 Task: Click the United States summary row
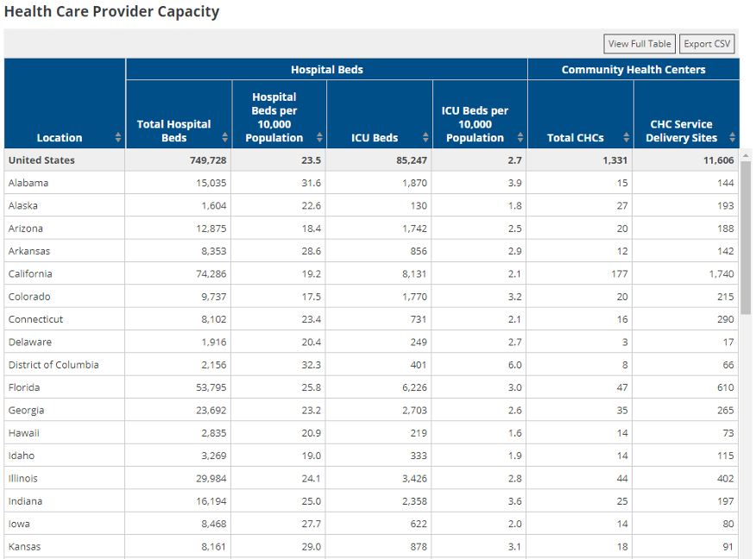click(x=41, y=160)
